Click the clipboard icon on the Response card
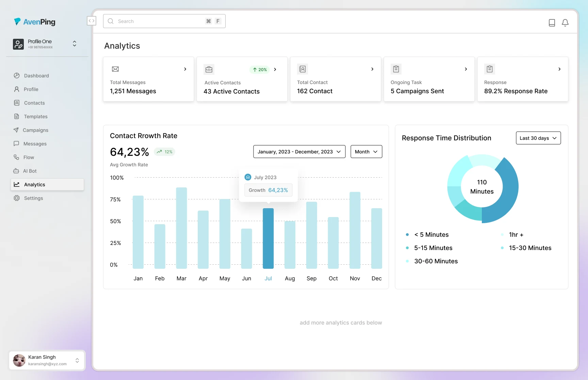 490,69
